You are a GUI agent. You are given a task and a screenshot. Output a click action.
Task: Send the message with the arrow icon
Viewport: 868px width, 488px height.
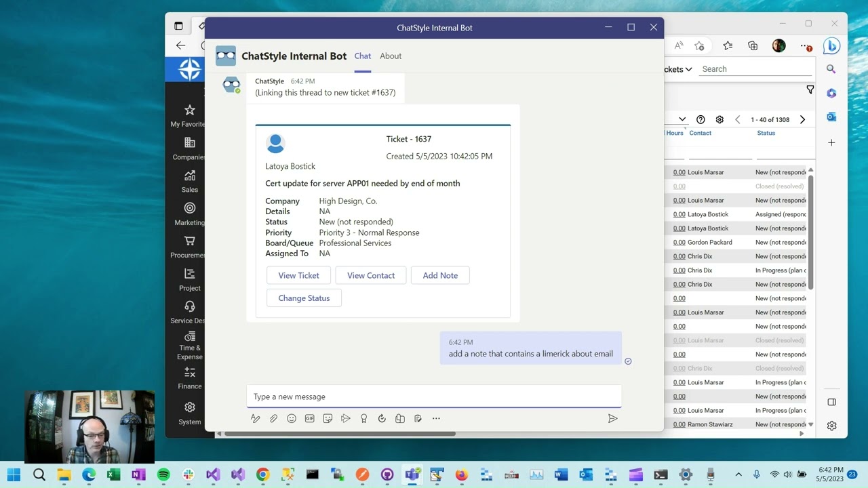tap(612, 419)
